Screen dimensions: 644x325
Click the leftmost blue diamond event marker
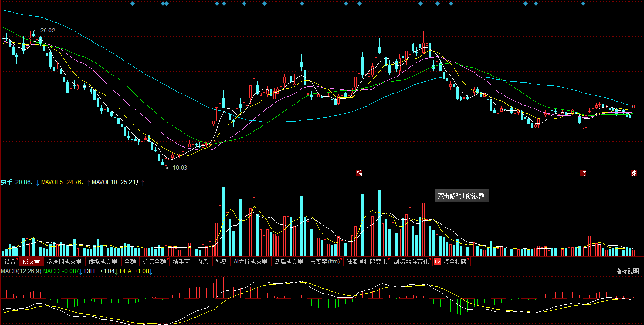(x=133, y=4)
